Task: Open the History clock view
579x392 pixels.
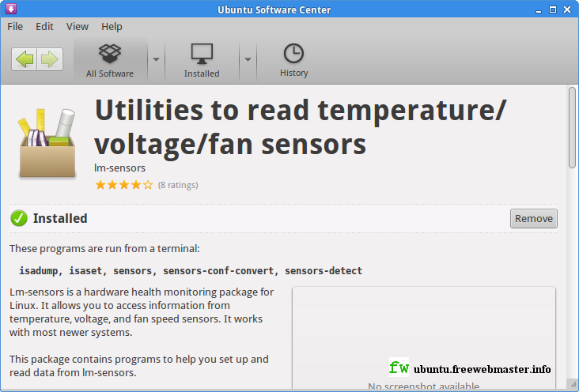Action: [293, 60]
